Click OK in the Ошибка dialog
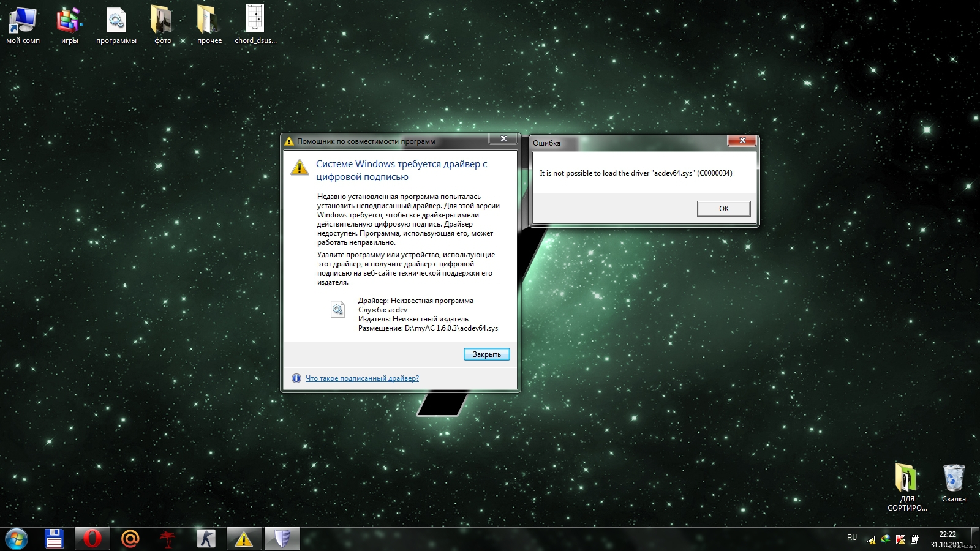980x551 pixels. tap(723, 209)
